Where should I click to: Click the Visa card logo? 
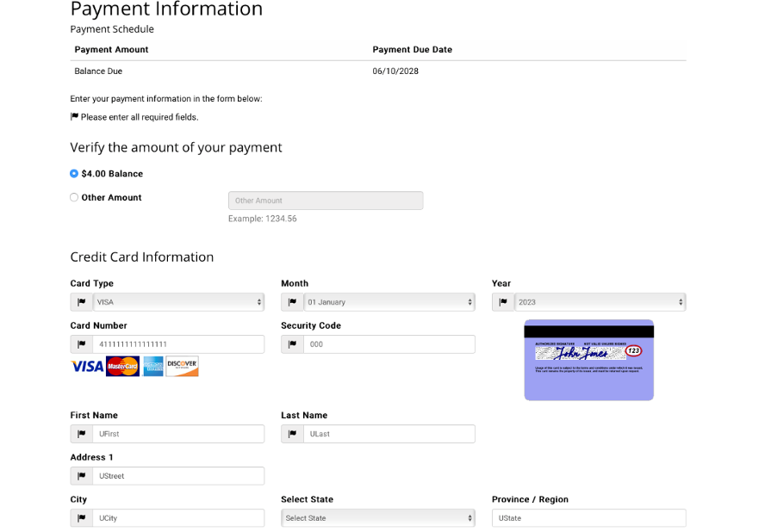[x=87, y=367]
